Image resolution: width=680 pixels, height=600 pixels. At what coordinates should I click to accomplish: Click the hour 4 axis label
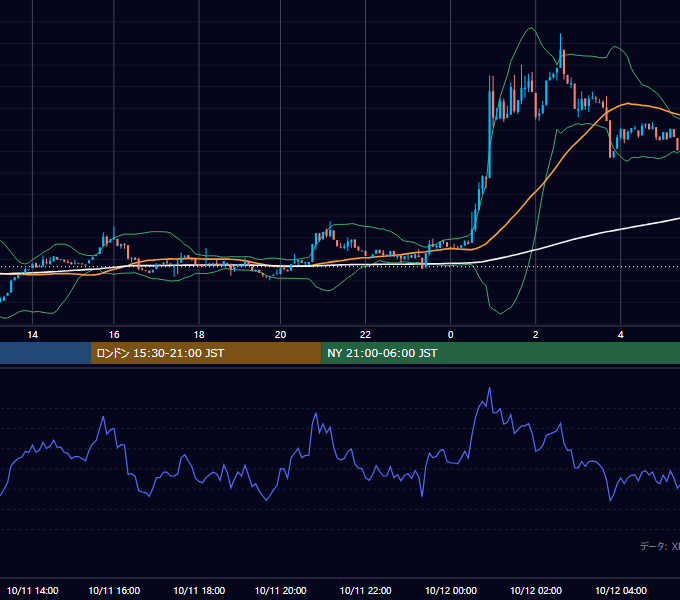point(621,335)
